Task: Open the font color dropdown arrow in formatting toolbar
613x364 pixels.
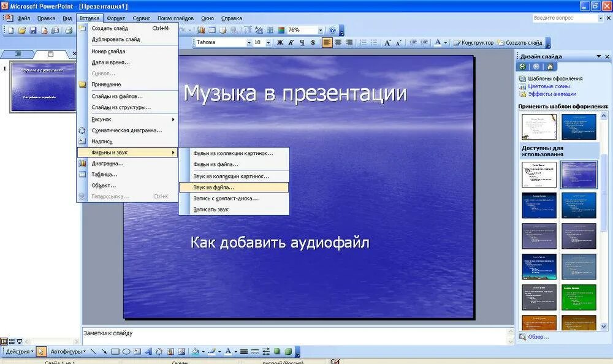Action: pyautogui.click(x=446, y=43)
